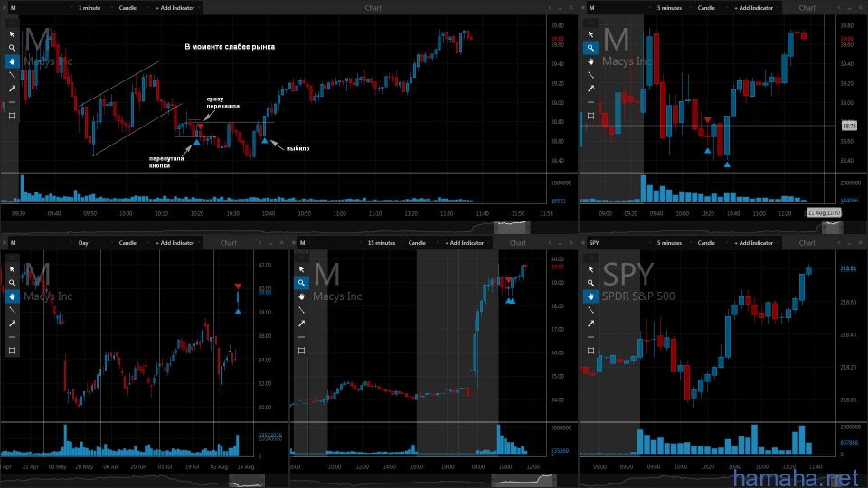
Task: Select the pointer tool in the SPY chart
Action: pos(590,269)
